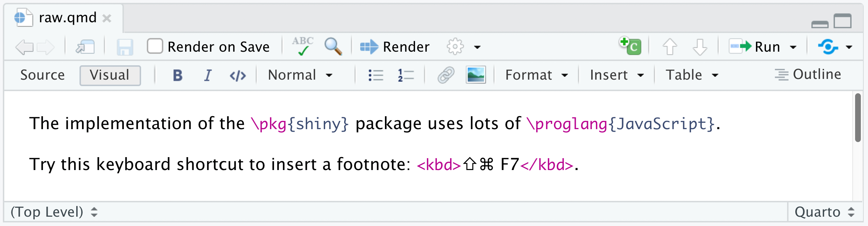
Task: Toggle italic formatting
Action: 208,75
